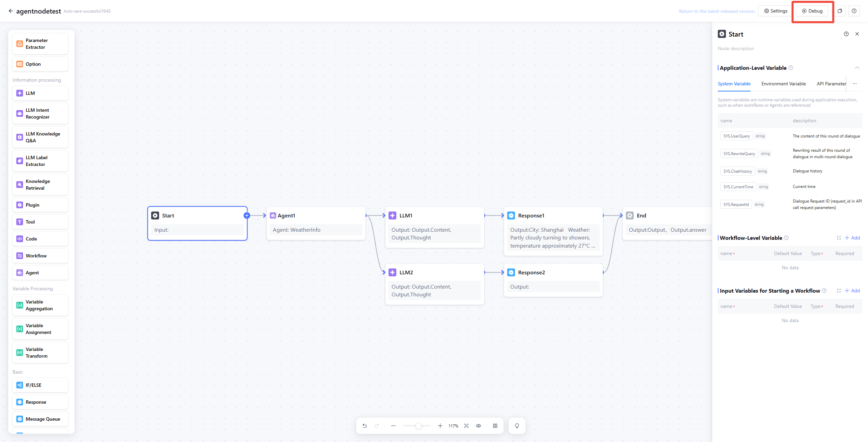Expand the Input Variables table fullscreen icon
The width and height of the screenshot is (868, 442).
point(839,291)
